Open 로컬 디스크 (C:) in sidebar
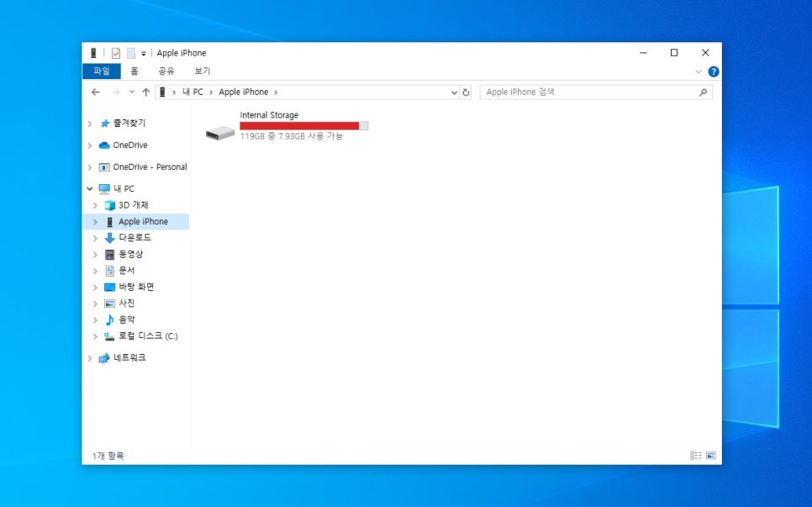812x507 pixels. [148, 336]
